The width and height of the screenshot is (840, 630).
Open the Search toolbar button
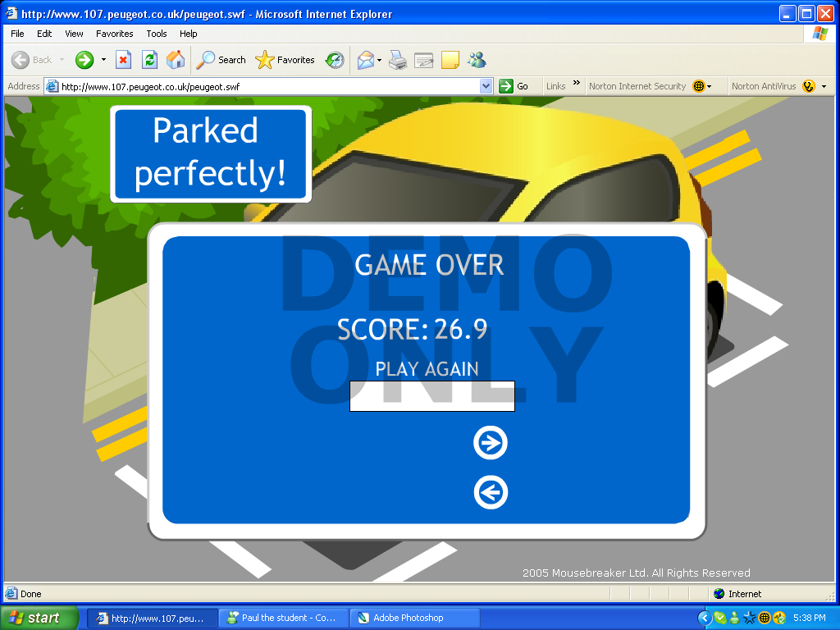click(221, 60)
